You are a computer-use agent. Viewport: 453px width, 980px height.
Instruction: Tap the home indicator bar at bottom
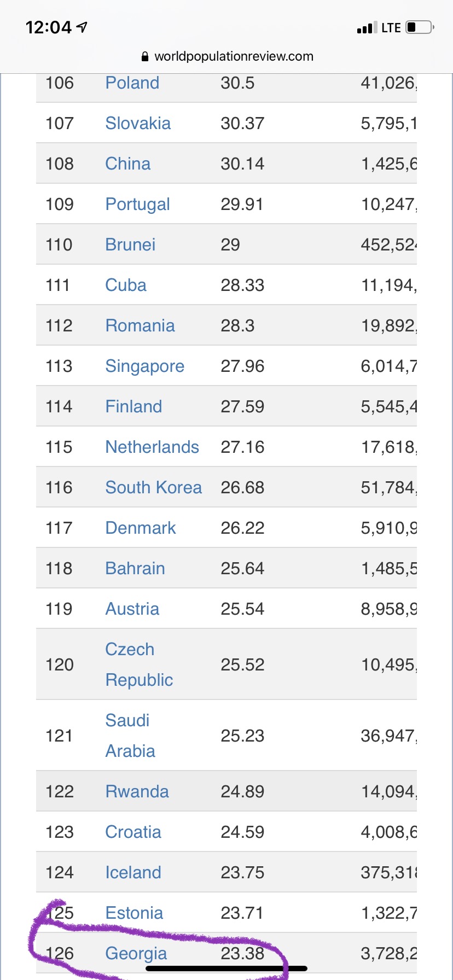226,969
